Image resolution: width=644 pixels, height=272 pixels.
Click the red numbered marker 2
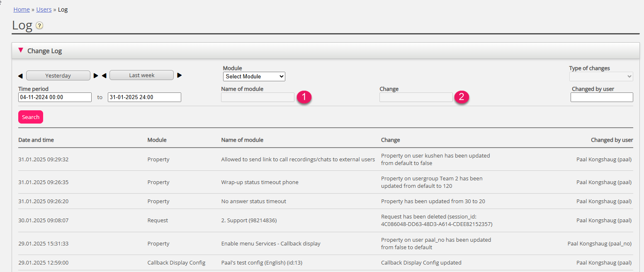click(462, 97)
